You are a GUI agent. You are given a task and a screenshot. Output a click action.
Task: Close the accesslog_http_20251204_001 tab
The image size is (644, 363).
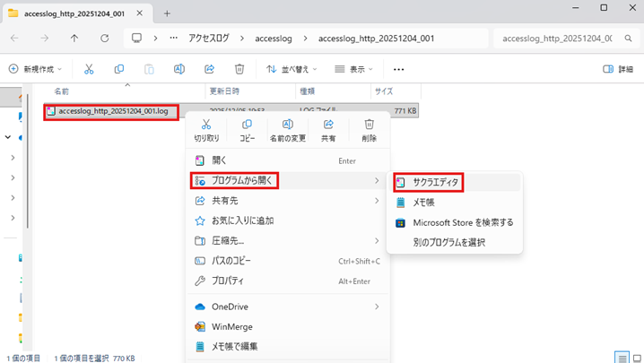coord(140,13)
